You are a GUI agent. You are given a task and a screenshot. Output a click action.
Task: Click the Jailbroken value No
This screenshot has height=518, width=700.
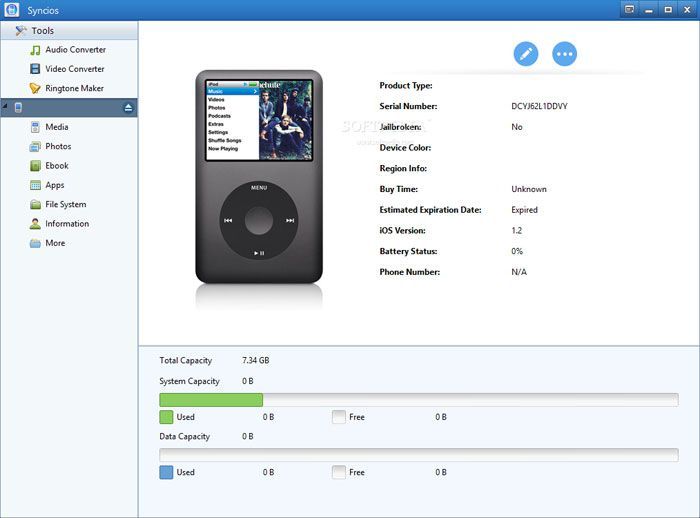[x=517, y=127]
